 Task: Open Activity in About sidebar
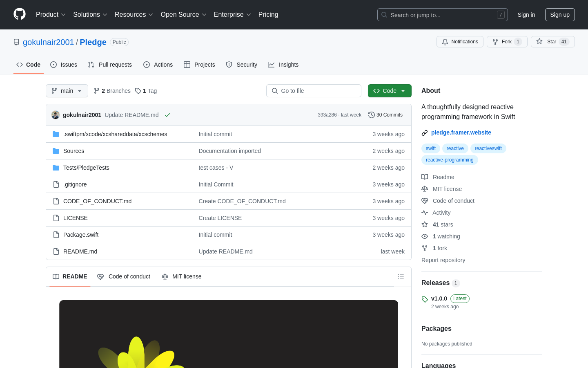click(x=436, y=213)
